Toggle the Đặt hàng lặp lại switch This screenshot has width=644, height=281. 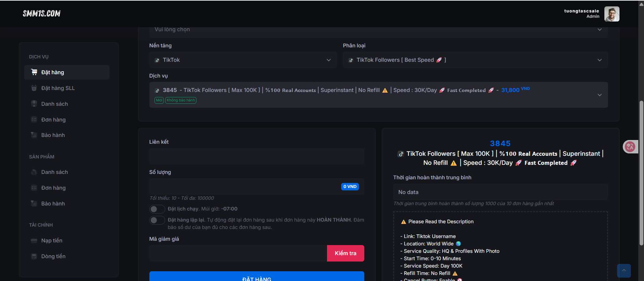click(x=157, y=220)
